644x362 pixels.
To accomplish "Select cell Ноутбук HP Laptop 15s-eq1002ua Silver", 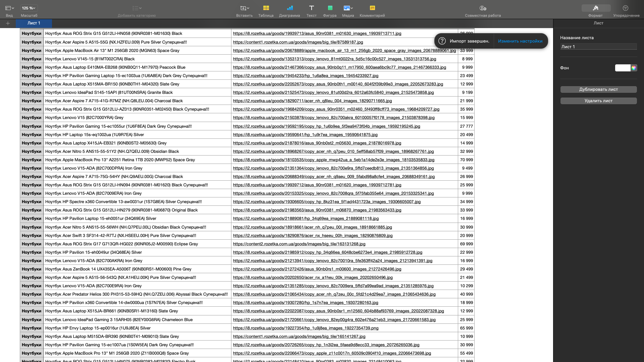I will point(137,135).
